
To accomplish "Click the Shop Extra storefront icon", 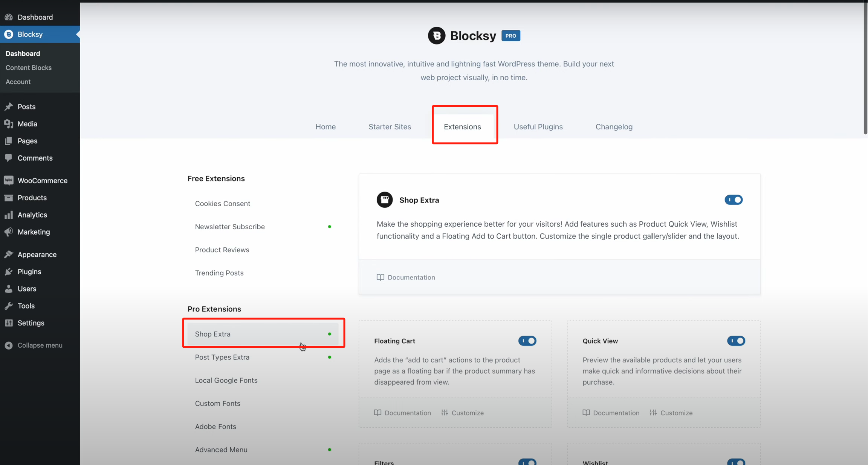I will tap(384, 200).
